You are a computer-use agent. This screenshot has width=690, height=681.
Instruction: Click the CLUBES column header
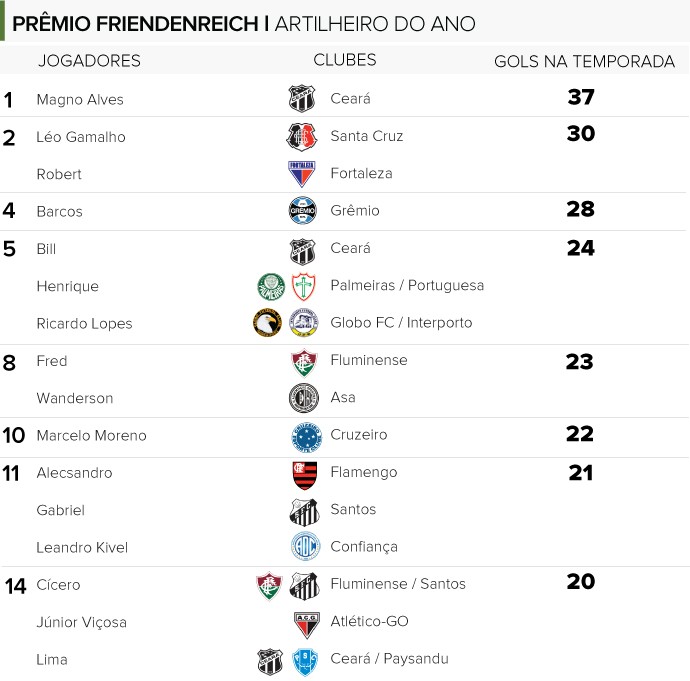click(x=345, y=60)
